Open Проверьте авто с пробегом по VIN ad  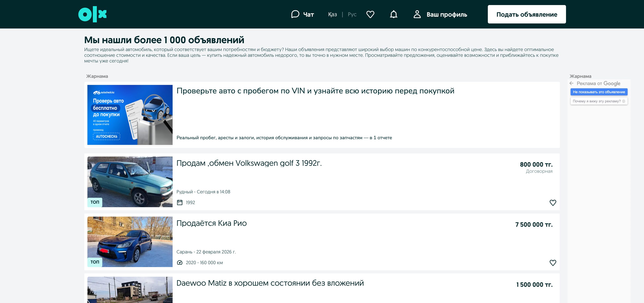315,91
